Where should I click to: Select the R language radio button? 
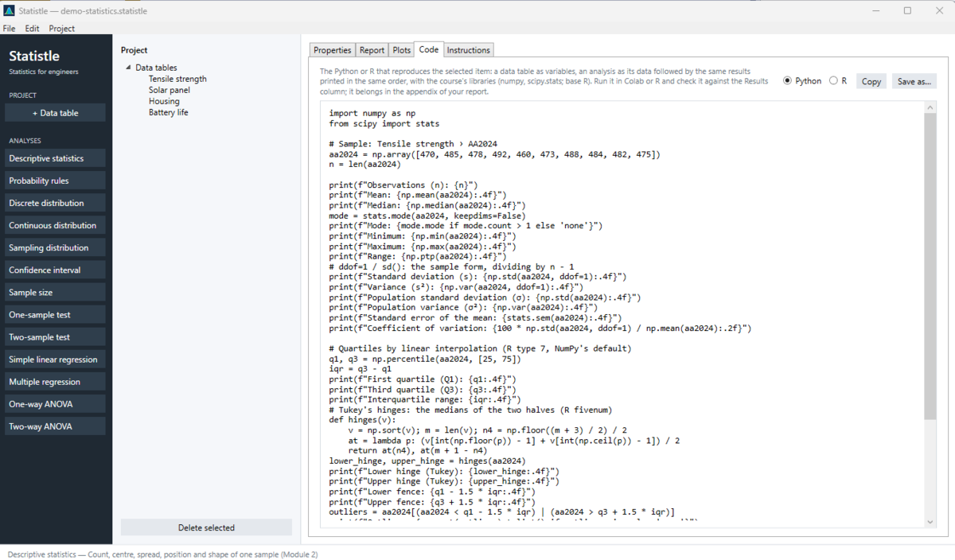point(838,81)
